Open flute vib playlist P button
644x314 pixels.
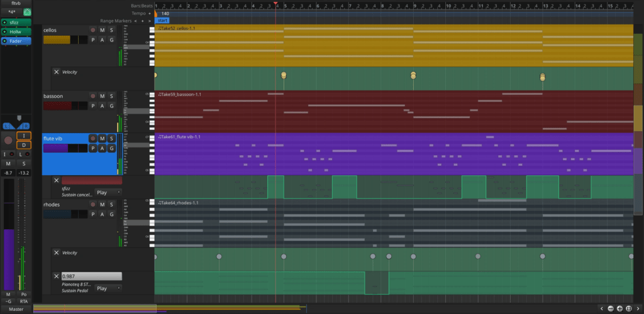click(93, 148)
